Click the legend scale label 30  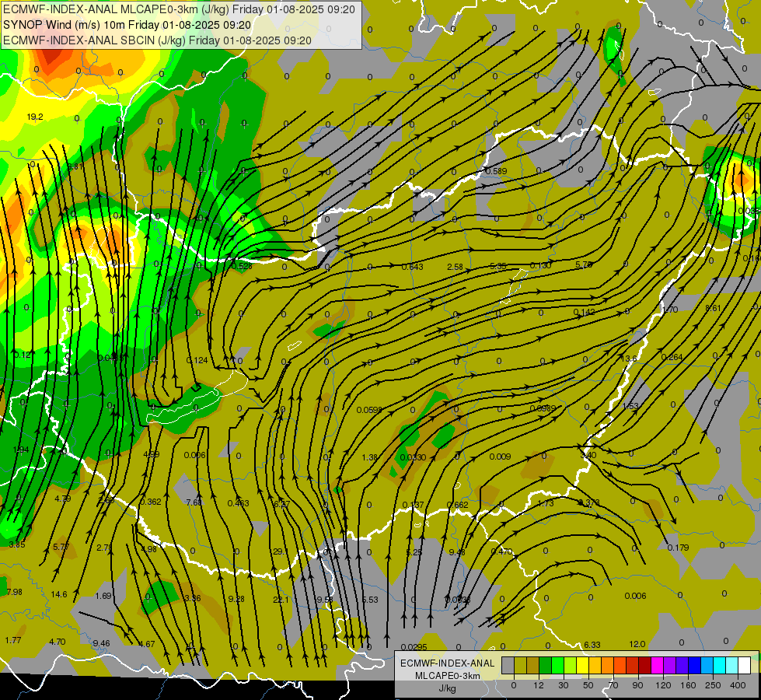[564, 685]
